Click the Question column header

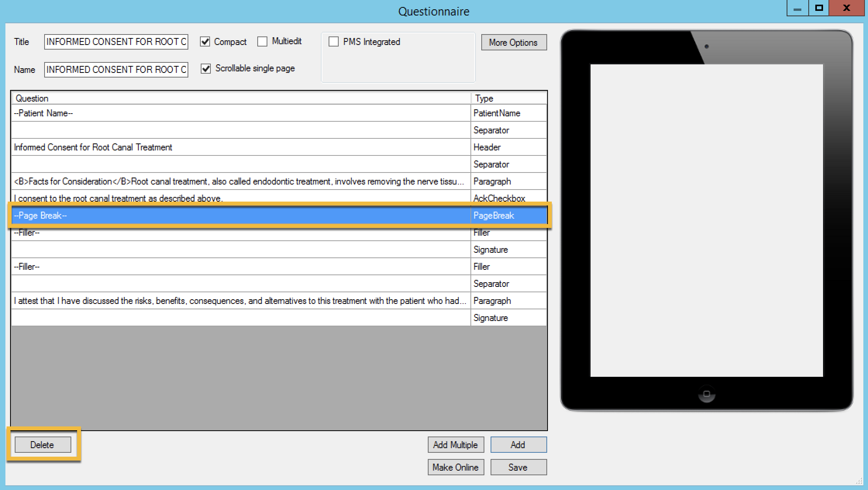(241, 98)
